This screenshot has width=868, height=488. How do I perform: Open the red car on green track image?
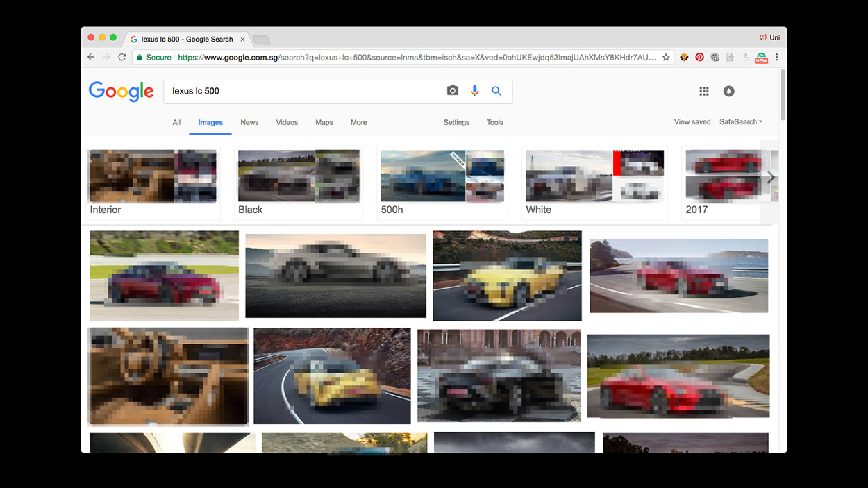tap(165, 276)
